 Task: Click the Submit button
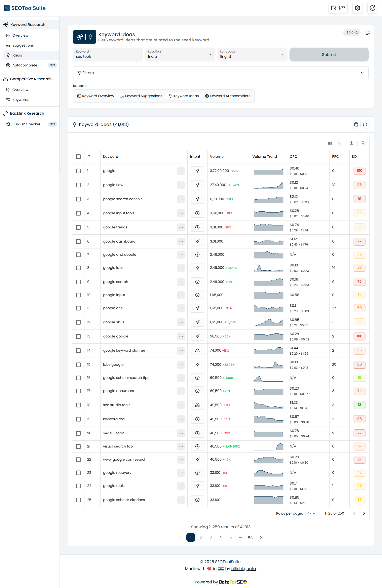[x=329, y=54]
